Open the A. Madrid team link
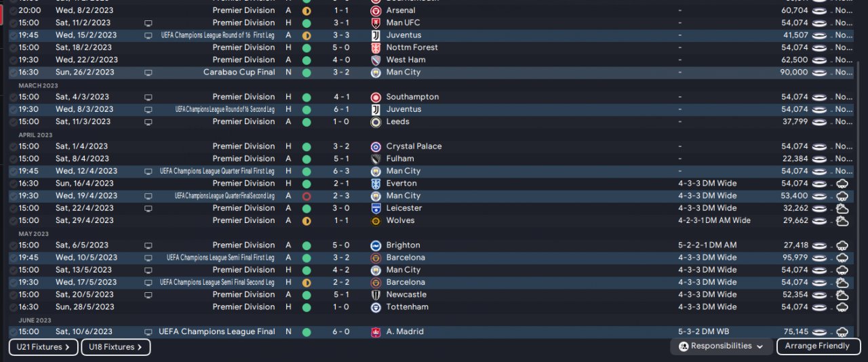The height and width of the screenshot is (362, 868). coord(405,332)
